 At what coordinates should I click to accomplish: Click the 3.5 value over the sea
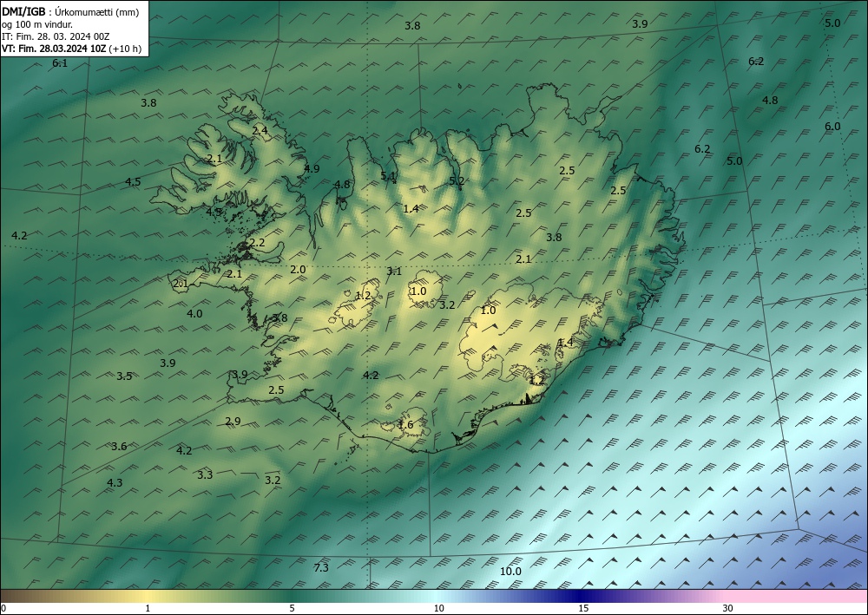click(124, 376)
